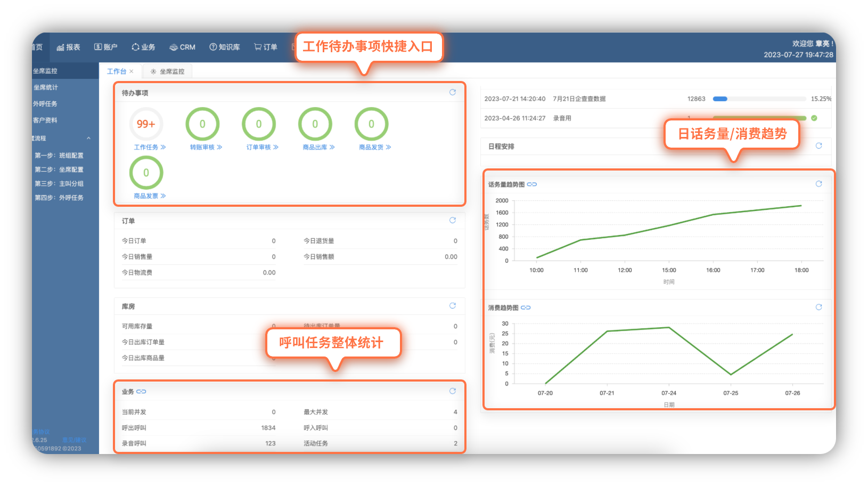Screen dimensions: 868x486
Task: Click link icon next to 话务量趋势图
Action: (532, 184)
